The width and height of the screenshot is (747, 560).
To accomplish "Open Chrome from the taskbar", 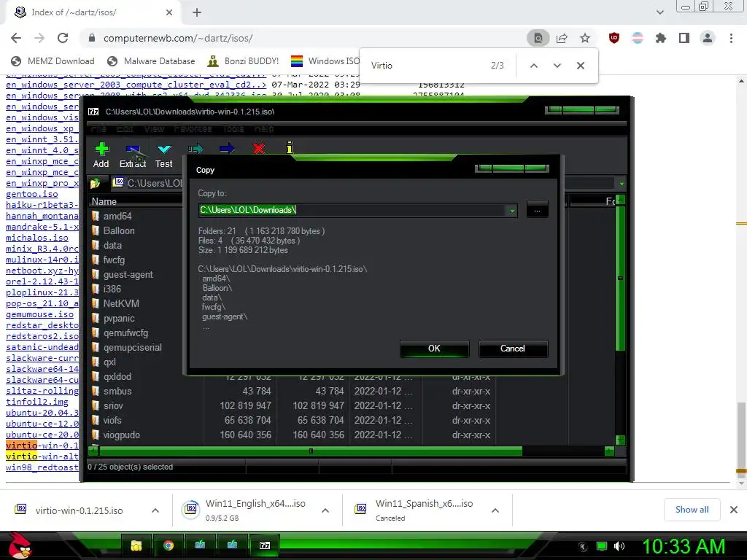I will click(169, 545).
